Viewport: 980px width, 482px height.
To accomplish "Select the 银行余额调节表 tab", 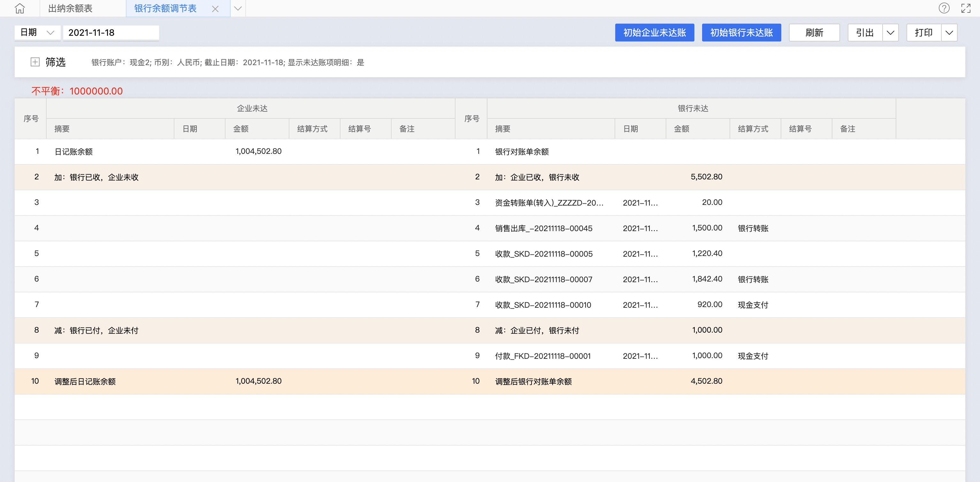I will [165, 8].
